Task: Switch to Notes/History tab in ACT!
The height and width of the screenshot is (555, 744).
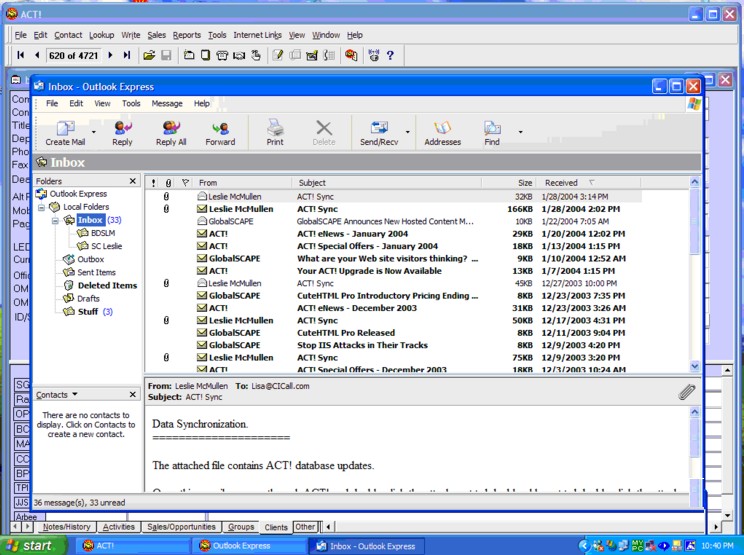Action: [x=66, y=527]
